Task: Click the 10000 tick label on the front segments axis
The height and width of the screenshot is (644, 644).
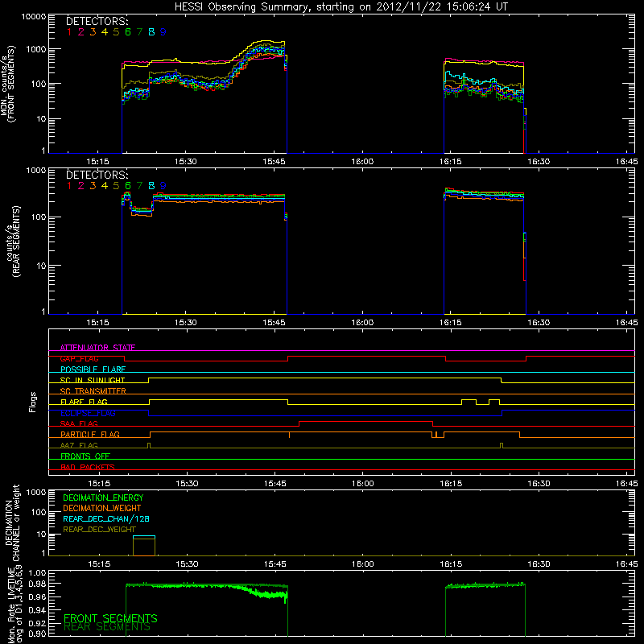Action: (33, 16)
